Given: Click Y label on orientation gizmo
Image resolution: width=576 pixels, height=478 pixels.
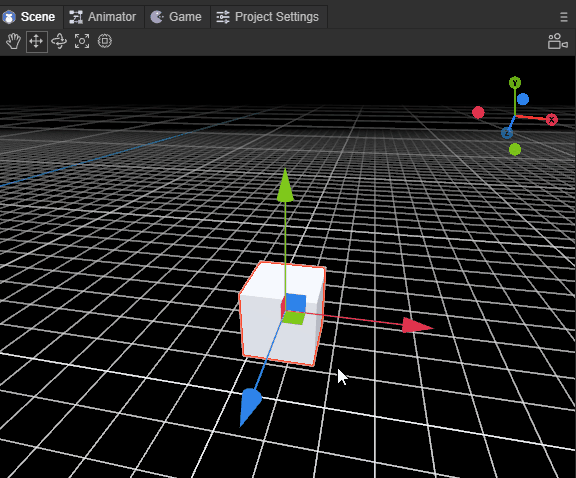Looking at the screenshot, I should point(515,83).
